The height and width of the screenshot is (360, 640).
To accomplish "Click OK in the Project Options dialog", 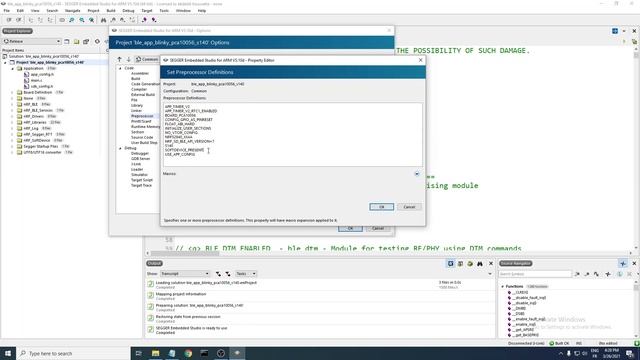I will point(350,229).
